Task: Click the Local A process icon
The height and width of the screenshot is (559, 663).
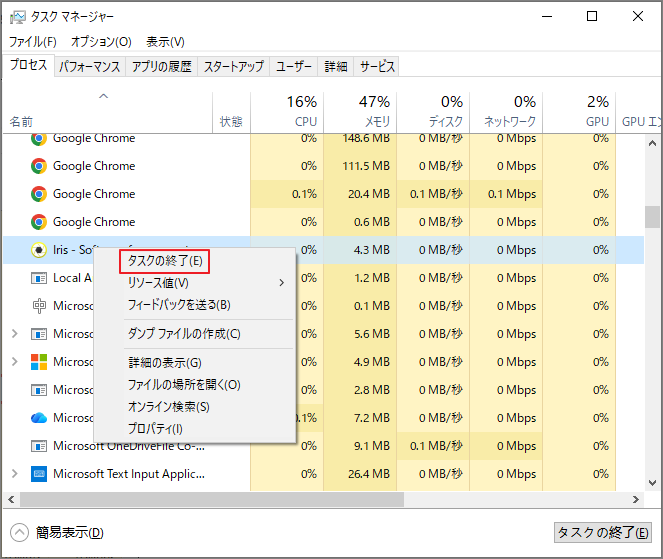Action: point(39,278)
